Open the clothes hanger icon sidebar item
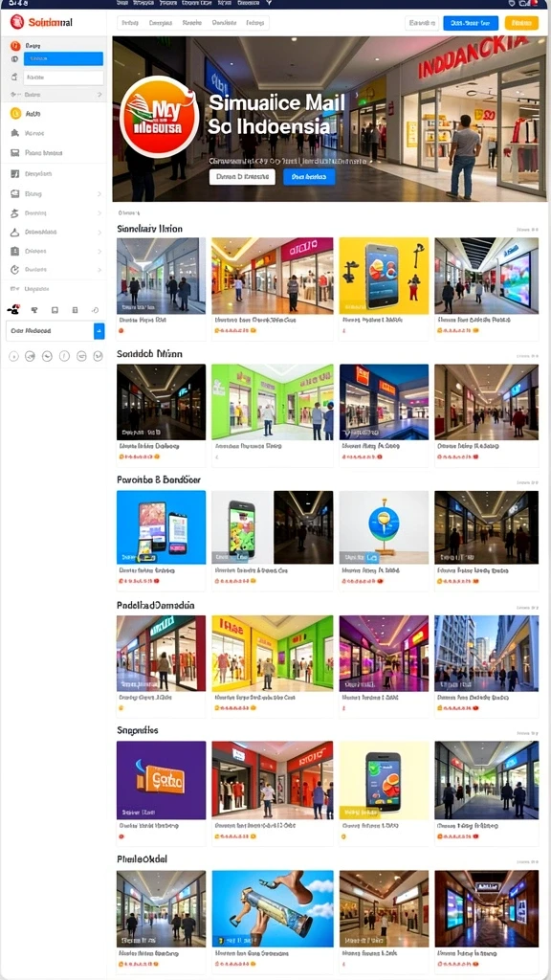Screen dimensions: 551x980 (x=15, y=232)
